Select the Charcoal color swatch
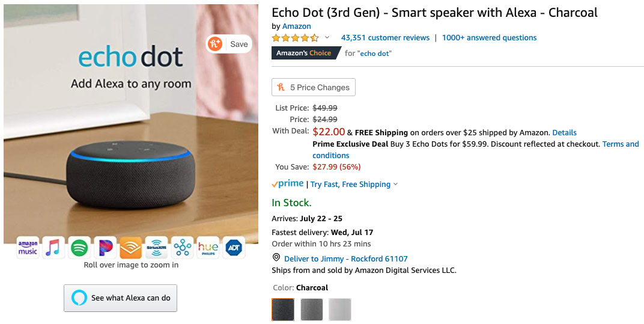The image size is (644, 324). 283,310
